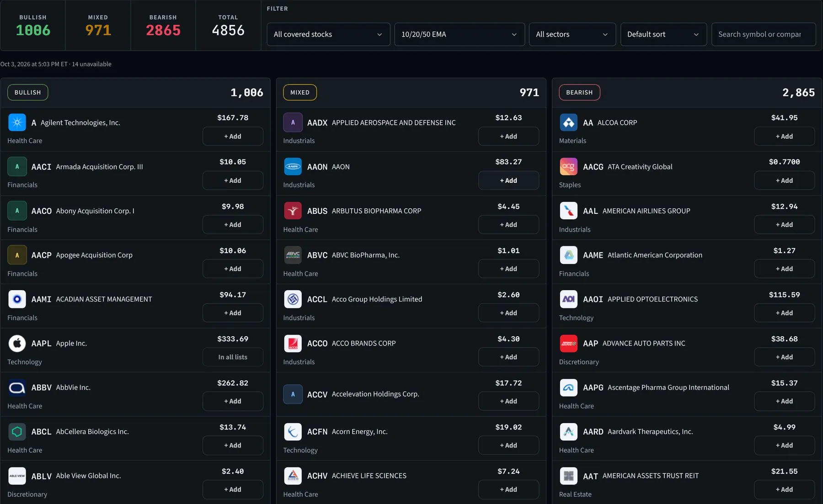The image size is (823, 504).
Task: Add American Airlines Group to a list
Action: pyautogui.click(x=784, y=224)
